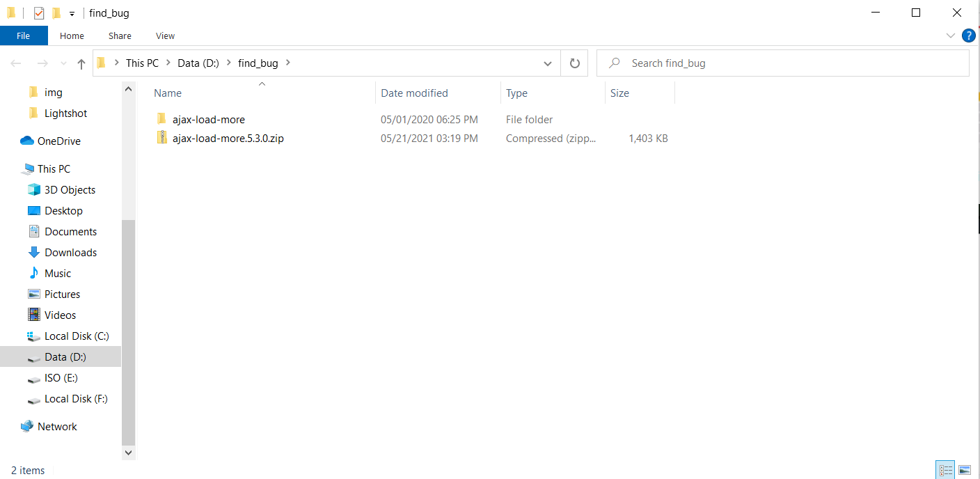Click the Up directory arrow

[81, 64]
